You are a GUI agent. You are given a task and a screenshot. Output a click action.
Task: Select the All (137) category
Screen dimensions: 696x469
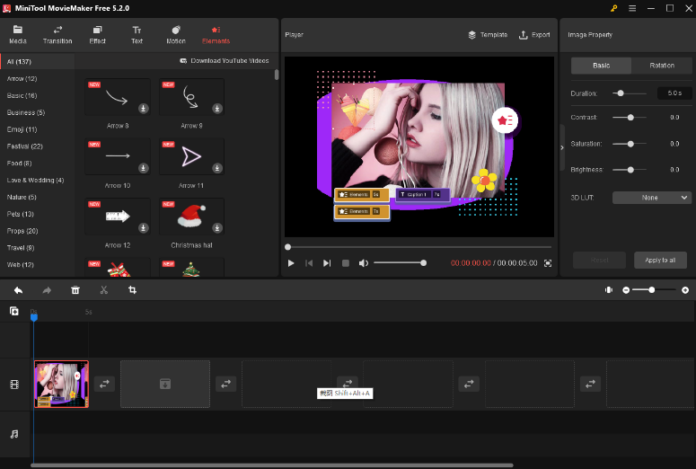(37, 62)
